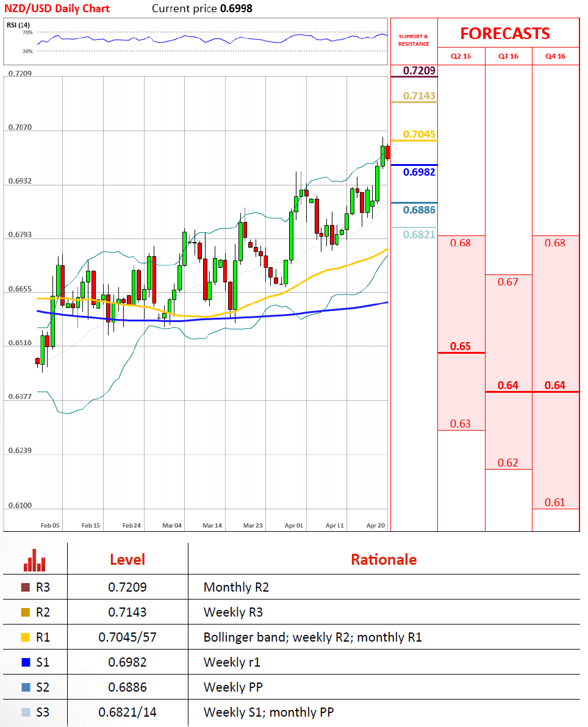
Task: Click the red bar chart icon in table header
Action: tap(35, 560)
